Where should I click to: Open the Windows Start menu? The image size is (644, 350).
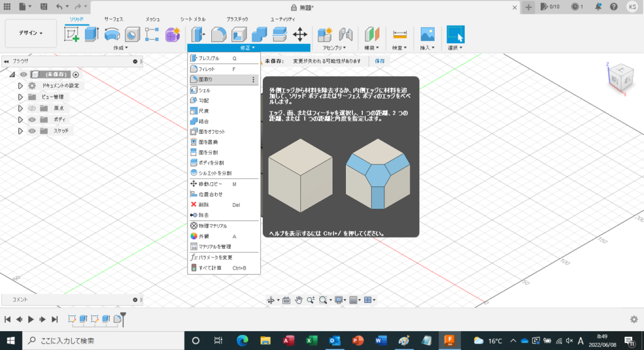click(11, 341)
